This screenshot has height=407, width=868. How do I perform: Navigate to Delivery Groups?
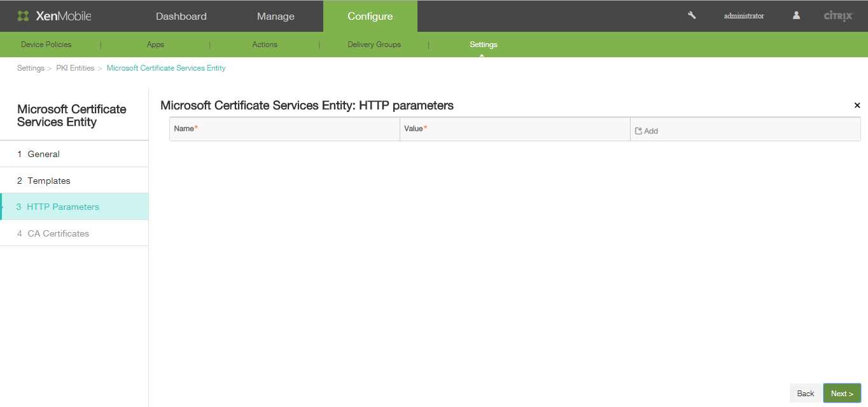click(x=374, y=45)
